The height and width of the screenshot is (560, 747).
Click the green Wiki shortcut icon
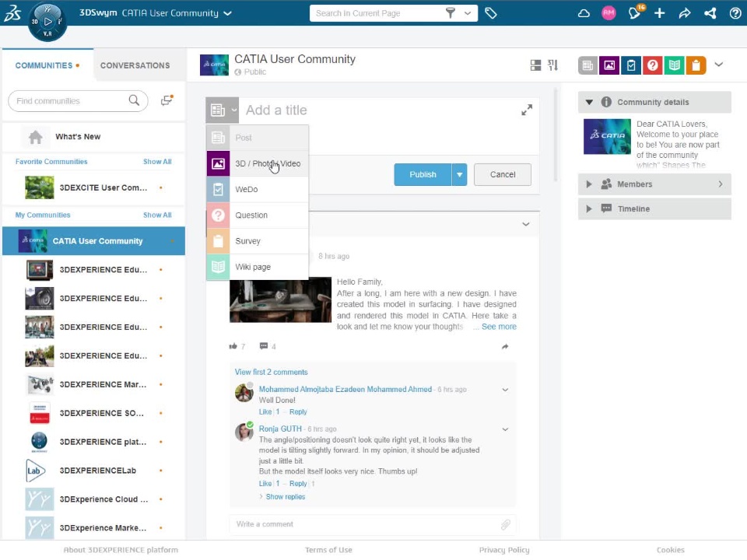[x=675, y=65]
